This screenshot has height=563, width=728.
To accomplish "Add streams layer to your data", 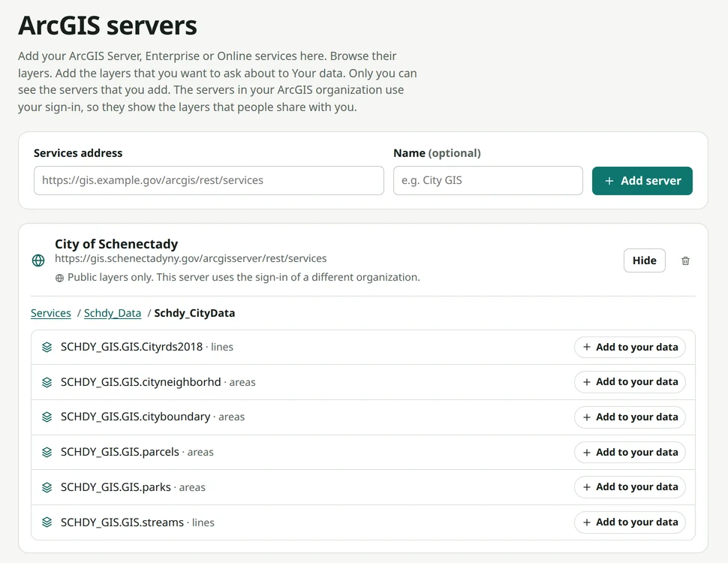I will coord(630,522).
